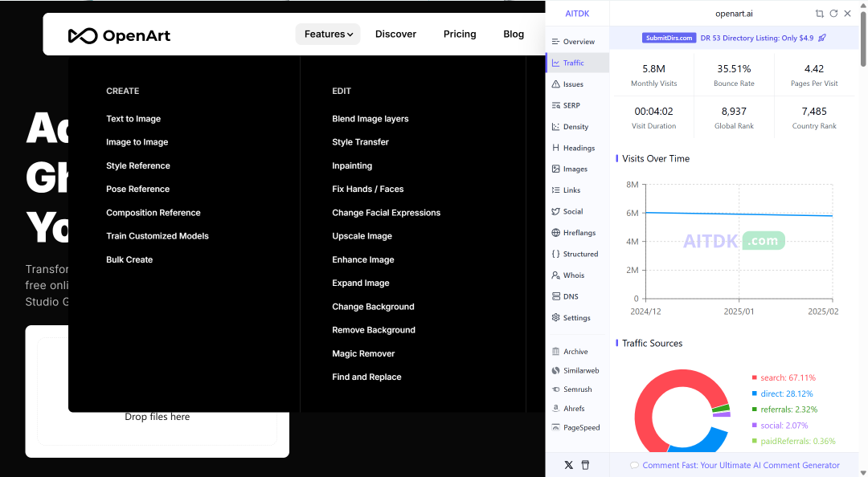Image resolution: width=868 pixels, height=477 pixels.
Task: Select Text to Image from the Create menu
Action: tap(133, 119)
